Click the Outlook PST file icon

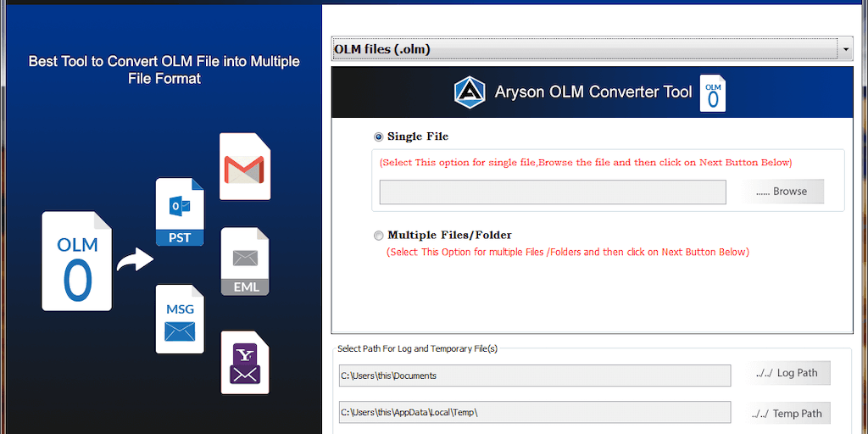pyautogui.click(x=180, y=211)
